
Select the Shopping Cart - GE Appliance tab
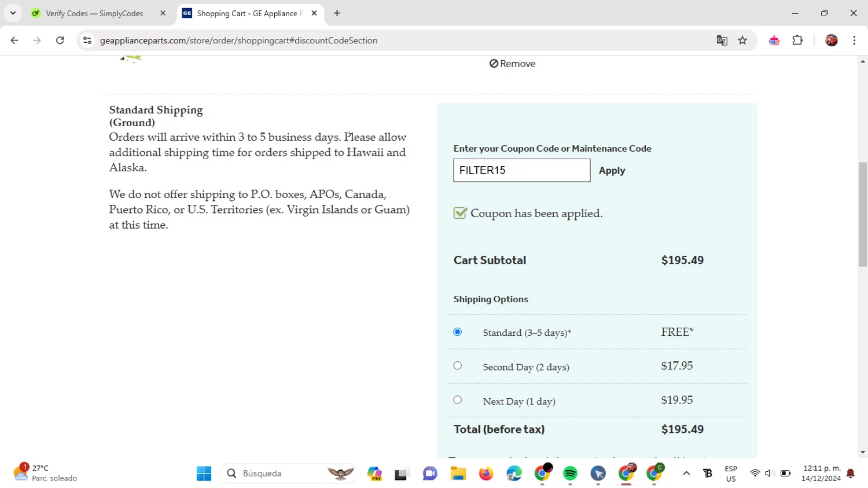251,13
